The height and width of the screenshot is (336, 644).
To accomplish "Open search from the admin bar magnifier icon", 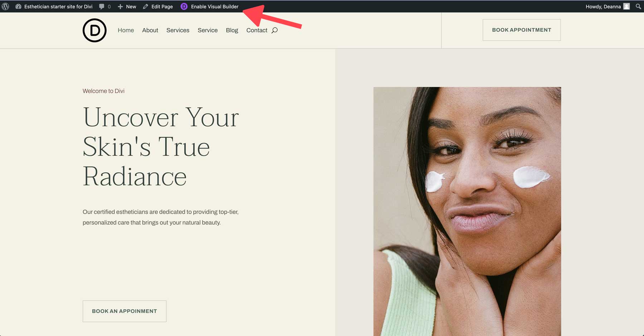I will (638, 6).
